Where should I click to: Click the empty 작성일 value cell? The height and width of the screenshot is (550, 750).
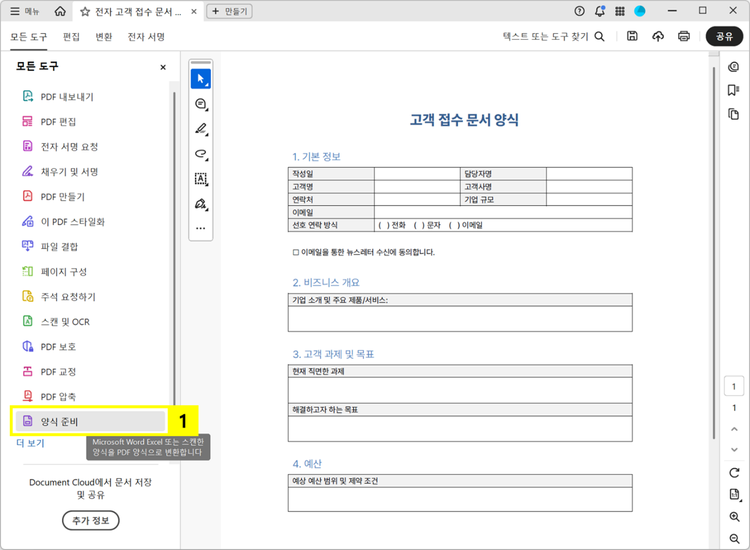pos(417,174)
